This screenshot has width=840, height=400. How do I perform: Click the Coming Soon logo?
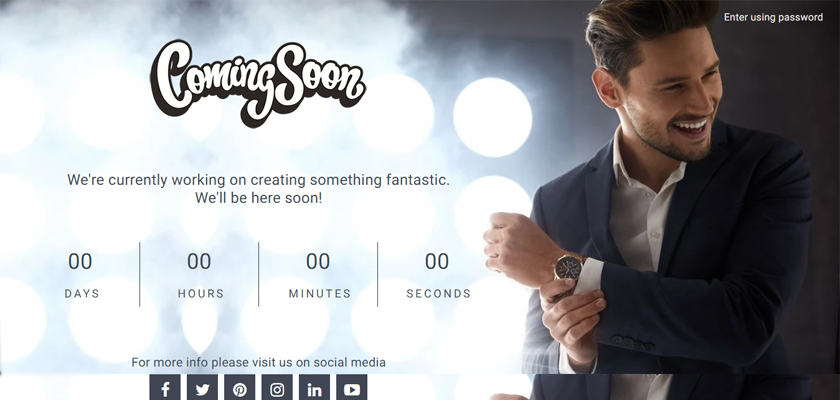point(258,83)
